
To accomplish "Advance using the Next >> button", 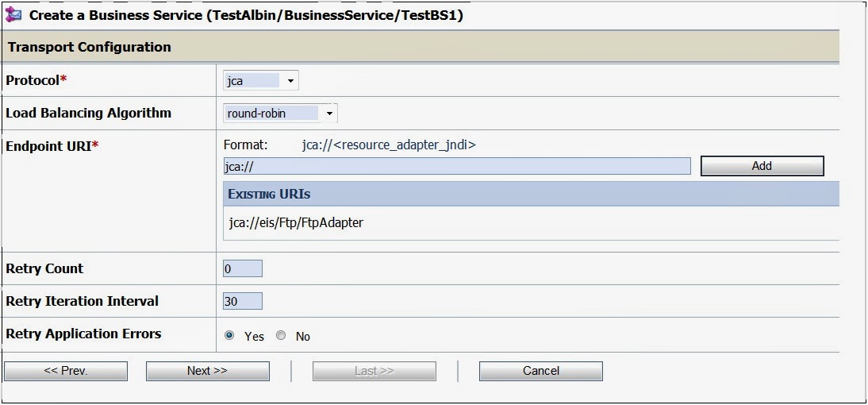I will [x=208, y=371].
